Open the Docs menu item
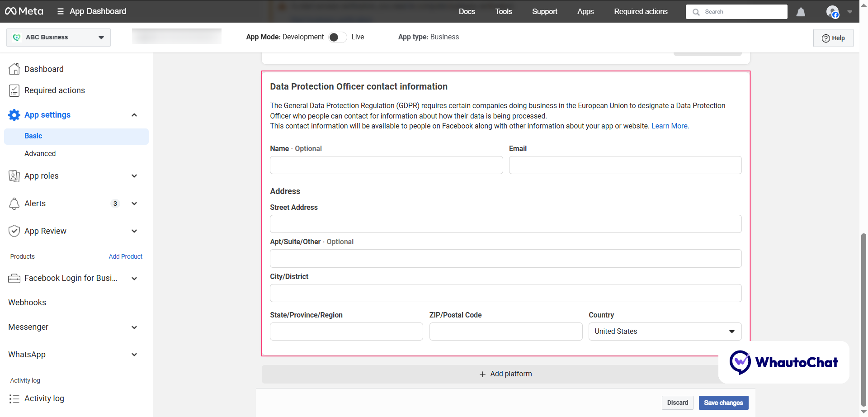This screenshot has width=868, height=417. (467, 11)
